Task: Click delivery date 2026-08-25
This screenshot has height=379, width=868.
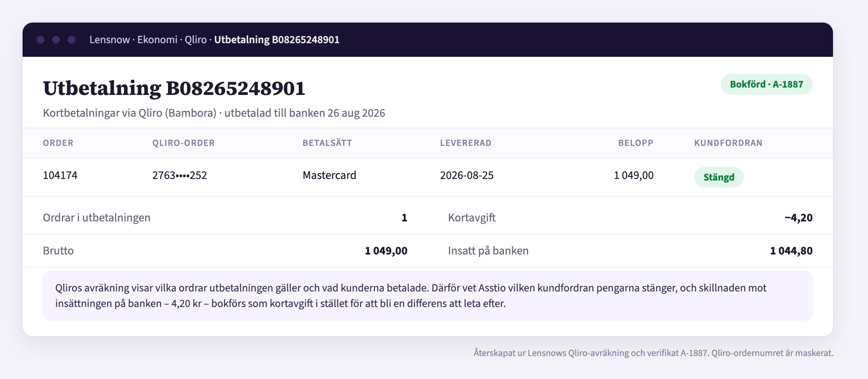Action: tap(467, 175)
